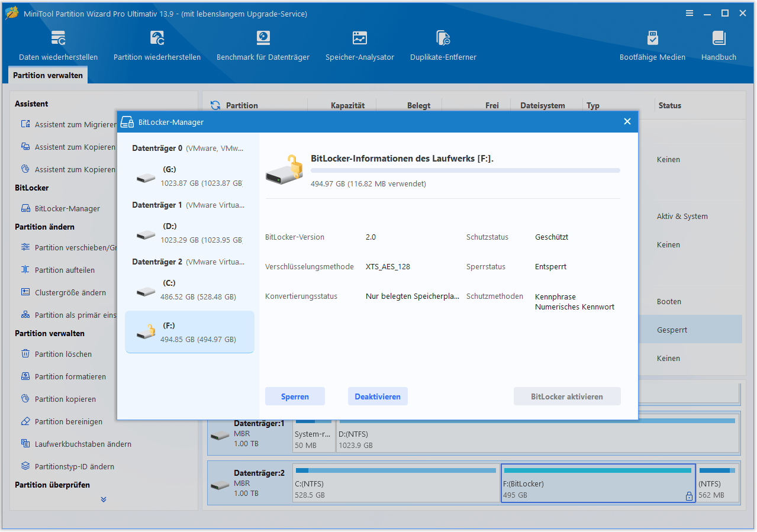The image size is (757, 532).
Task: Select F:(BitLocker) partition in disk map
Action: [598, 483]
